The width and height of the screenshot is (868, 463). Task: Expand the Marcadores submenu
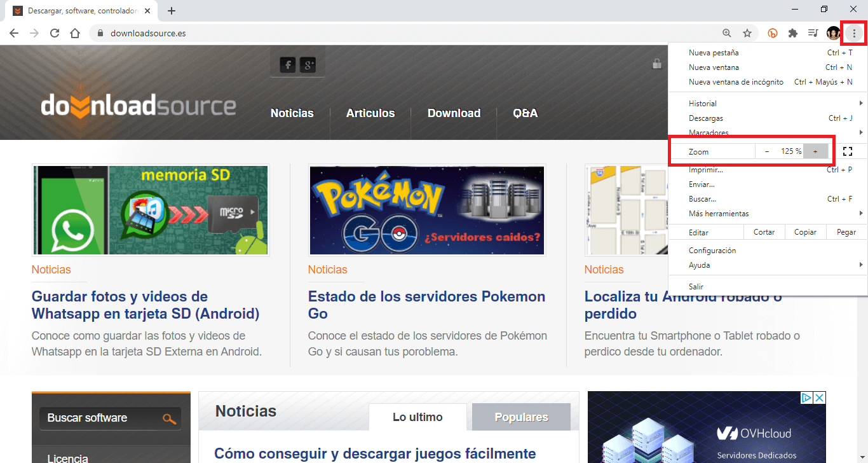pyautogui.click(x=768, y=133)
